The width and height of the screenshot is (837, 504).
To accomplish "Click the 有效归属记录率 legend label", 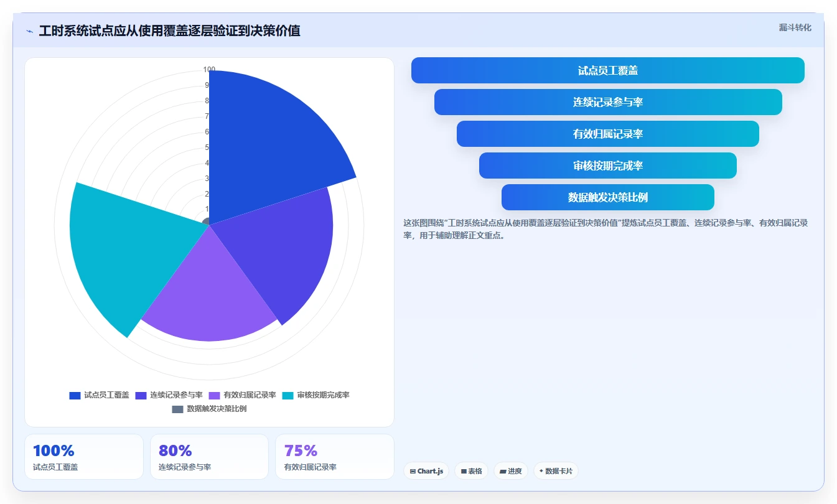I will point(250,395).
